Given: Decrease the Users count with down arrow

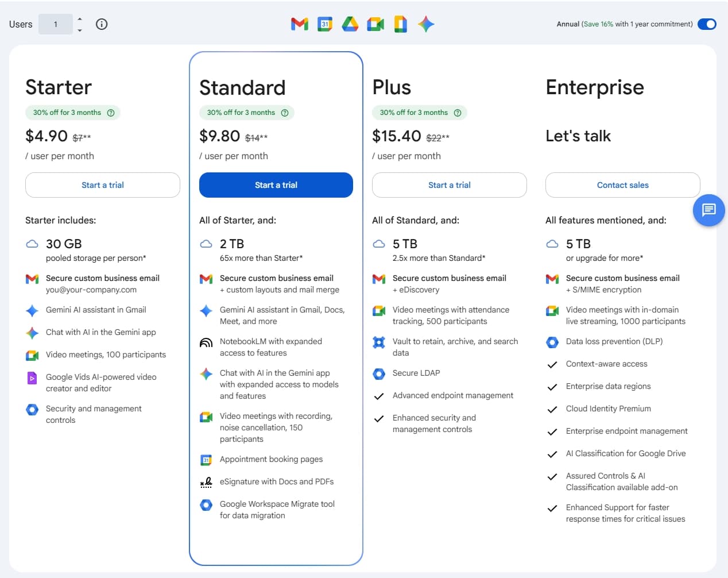Looking at the screenshot, I should click(x=80, y=30).
